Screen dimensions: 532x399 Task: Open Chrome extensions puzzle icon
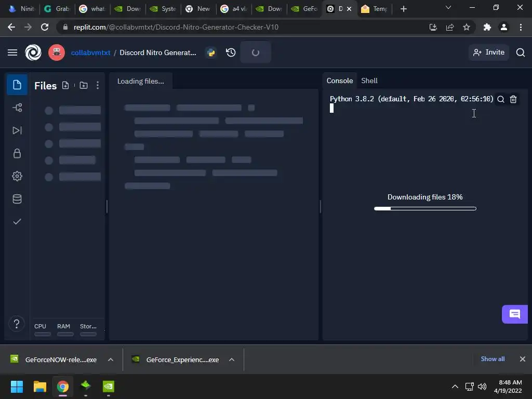click(487, 27)
